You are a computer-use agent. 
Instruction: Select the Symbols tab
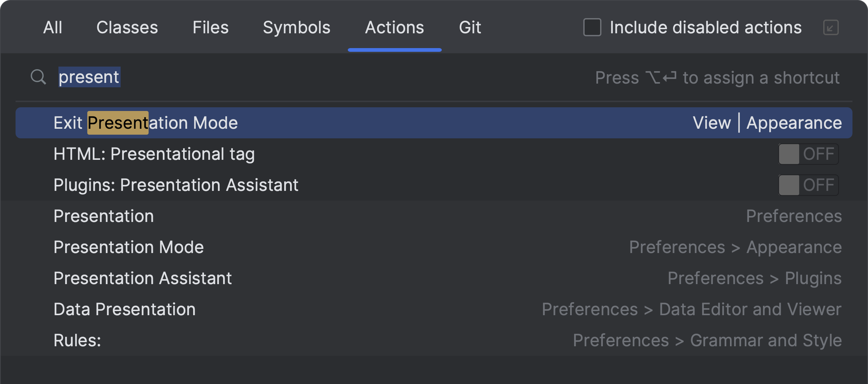click(x=296, y=27)
